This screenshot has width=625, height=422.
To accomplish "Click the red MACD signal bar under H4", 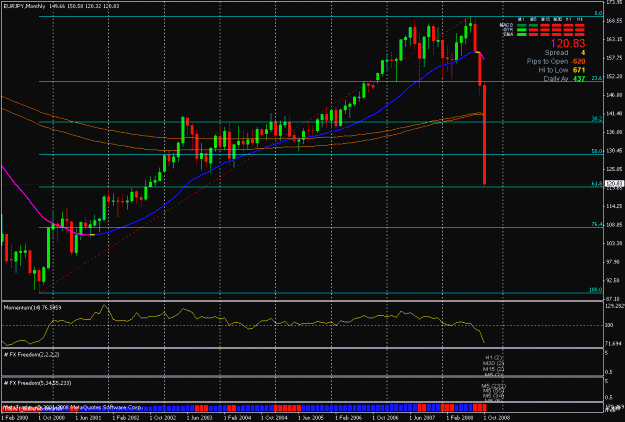I will click(x=580, y=26).
